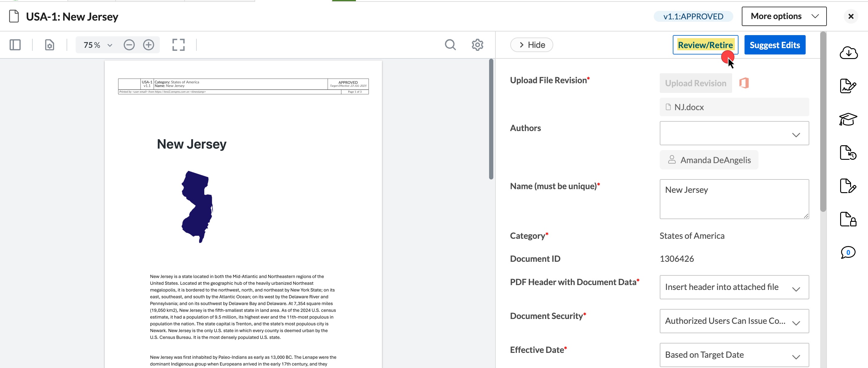The height and width of the screenshot is (368, 868).
Task: Enter full screen view mode
Action: click(179, 45)
